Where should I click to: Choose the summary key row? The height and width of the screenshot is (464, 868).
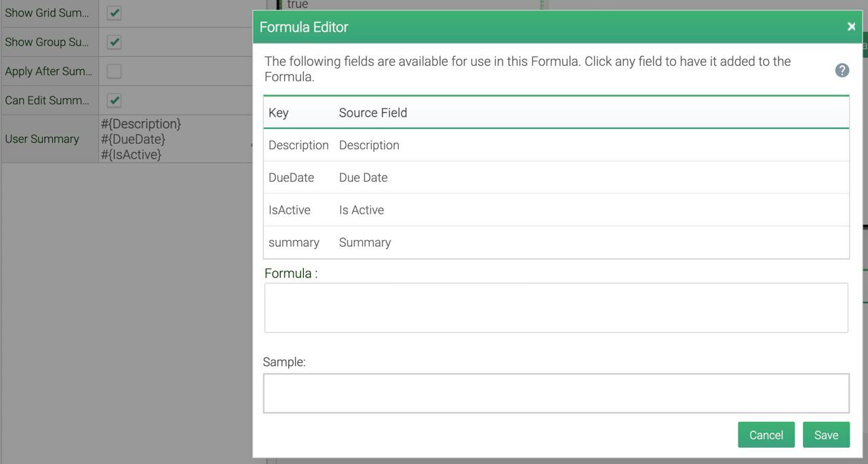(294, 243)
